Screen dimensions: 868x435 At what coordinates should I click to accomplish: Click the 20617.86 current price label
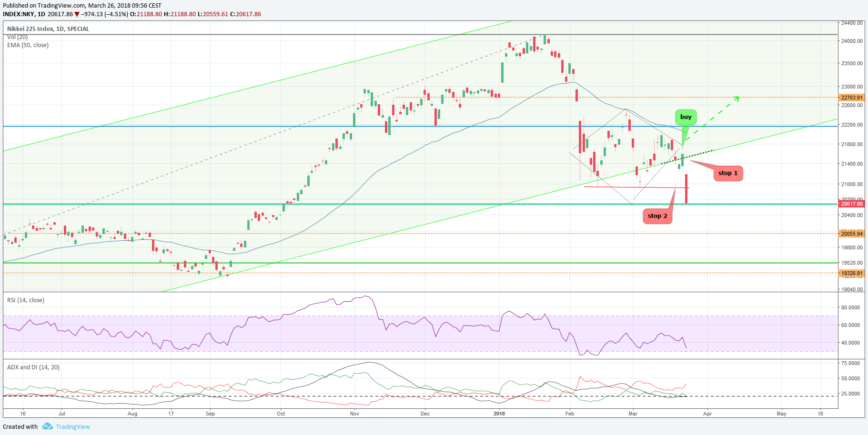[x=851, y=204]
